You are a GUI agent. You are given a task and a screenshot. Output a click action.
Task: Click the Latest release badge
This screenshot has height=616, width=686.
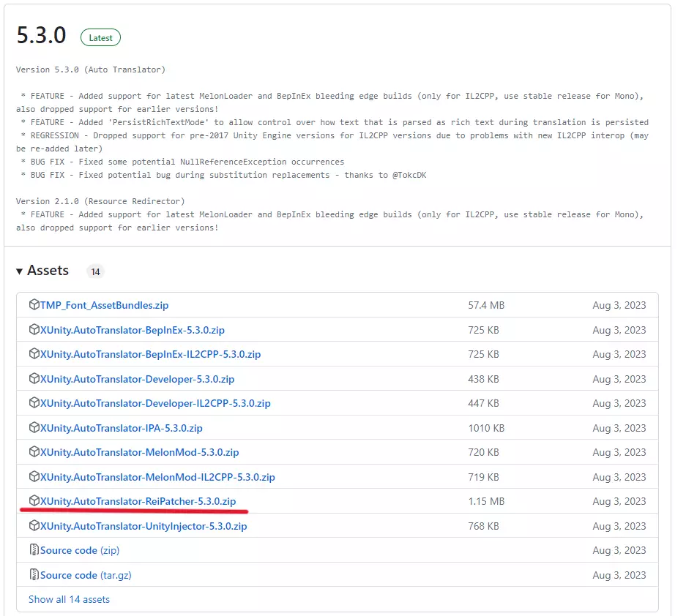(x=100, y=37)
